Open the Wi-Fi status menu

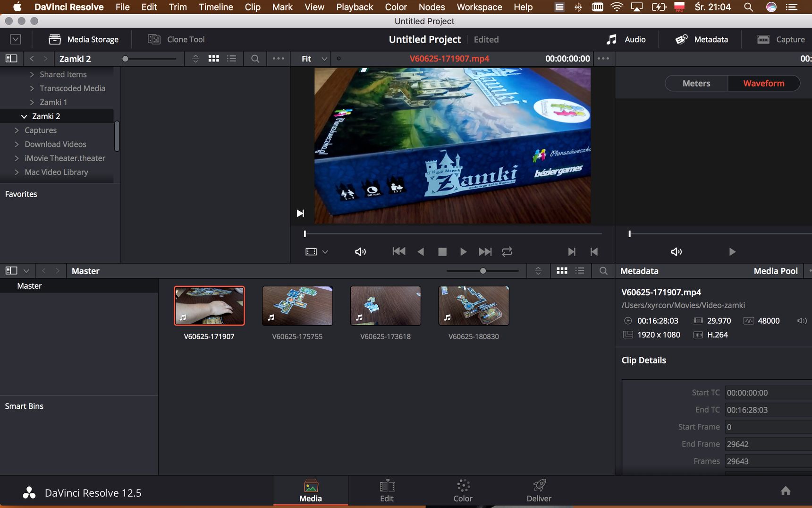(x=617, y=7)
